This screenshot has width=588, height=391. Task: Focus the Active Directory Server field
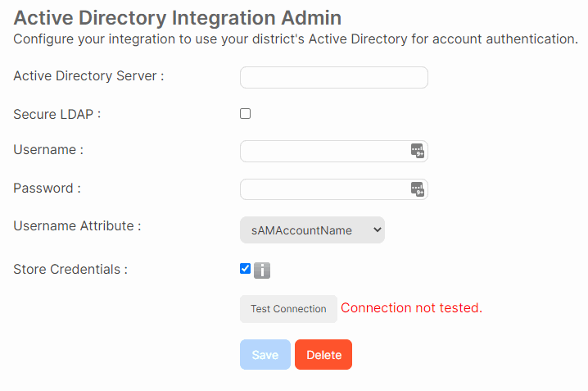click(334, 77)
